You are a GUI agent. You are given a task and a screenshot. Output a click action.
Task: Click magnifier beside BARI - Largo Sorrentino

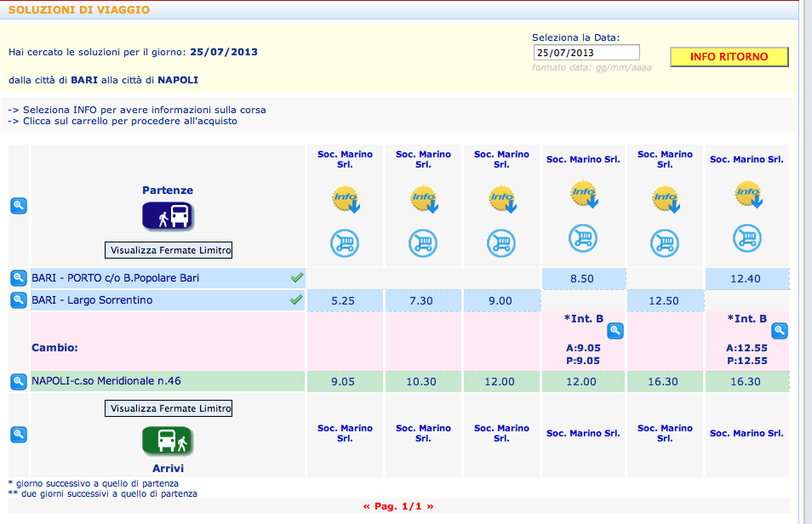tap(19, 299)
